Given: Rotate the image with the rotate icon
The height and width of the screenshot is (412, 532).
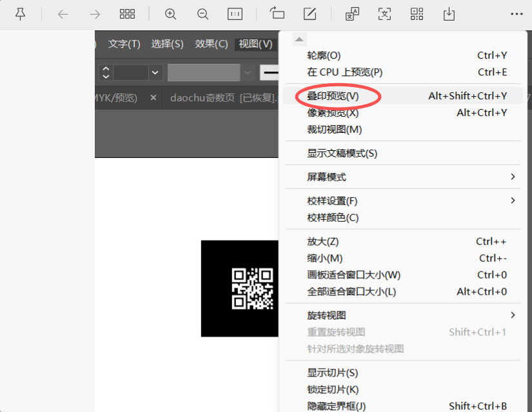Looking at the screenshot, I should pyautogui.click(x=277, y=13).
